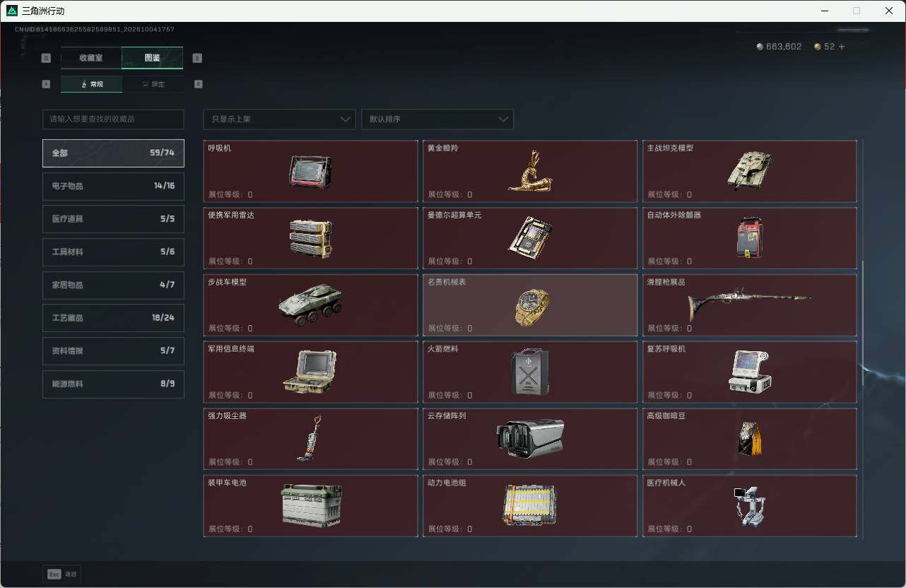Filter by 医疗道具 5/5 category

point(113,219)
